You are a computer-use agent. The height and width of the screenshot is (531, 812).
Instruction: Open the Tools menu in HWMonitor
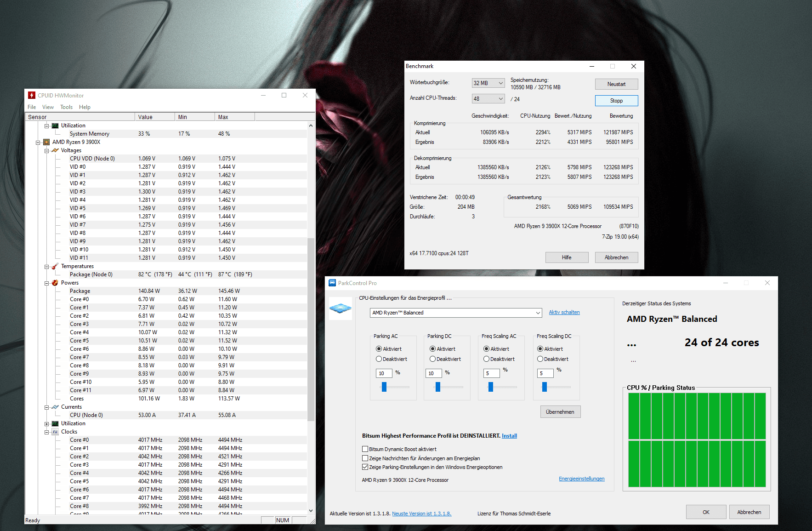click(x=66, y=107)
